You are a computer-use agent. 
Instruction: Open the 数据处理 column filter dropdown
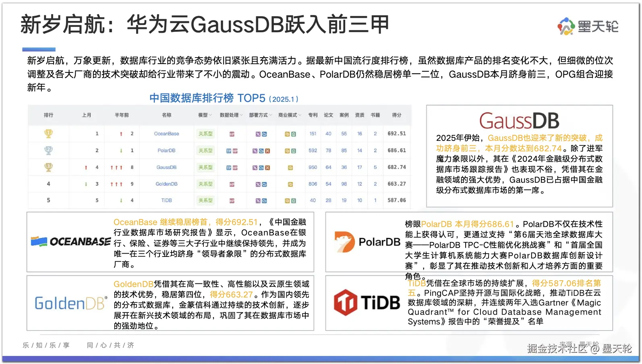click(241, 115)
